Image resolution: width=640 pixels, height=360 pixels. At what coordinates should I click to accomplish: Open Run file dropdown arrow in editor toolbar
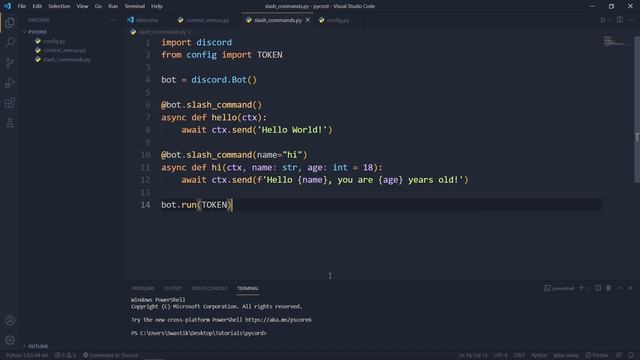pyautogui.click(x=609, y=20)
